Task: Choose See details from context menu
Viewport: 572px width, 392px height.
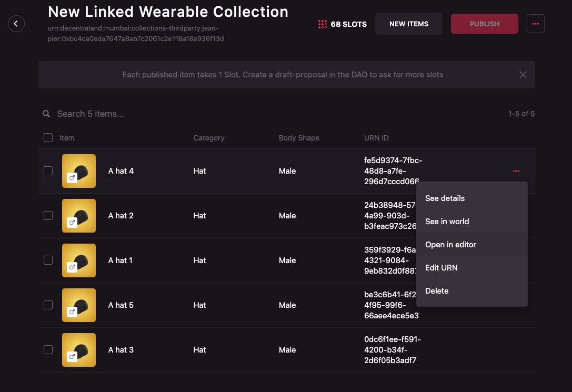Action: (445, 198)
